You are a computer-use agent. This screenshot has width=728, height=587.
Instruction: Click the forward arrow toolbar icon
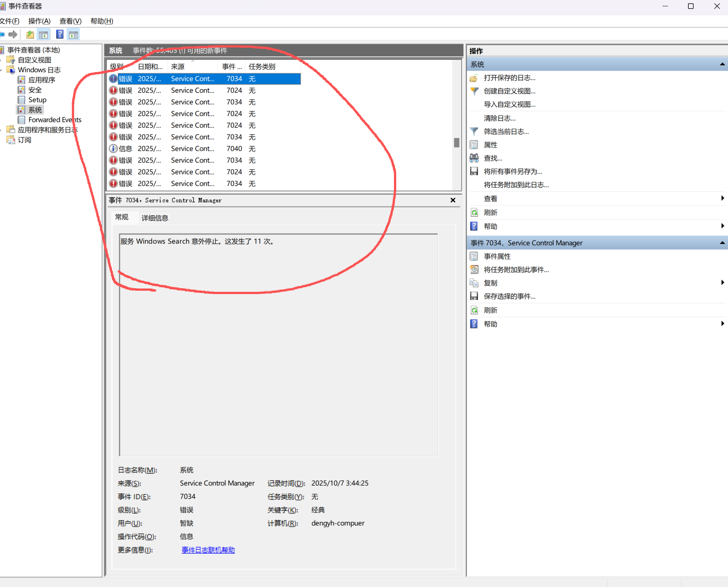(x=13, y=34)
